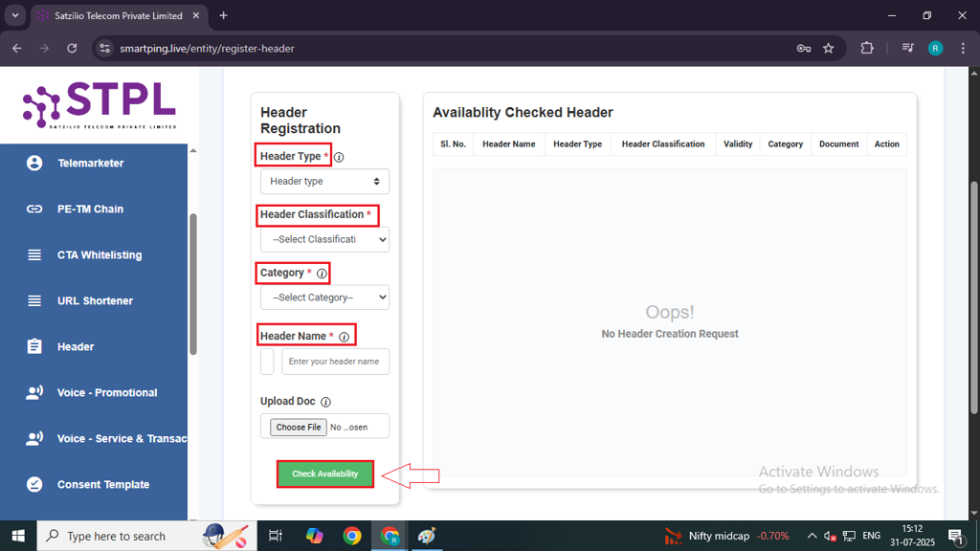980x551 pixels.
Task: Click Check Availability button
Action: click(x=325, y=474)
